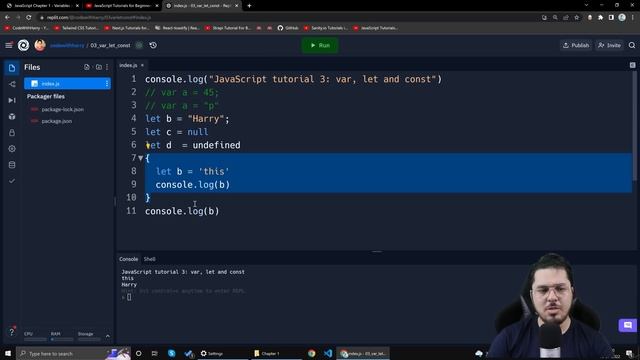Open the repl history clock icon
Image resolution: width=640 pixels, height=360 pixels.
click(x=153, y=45)
